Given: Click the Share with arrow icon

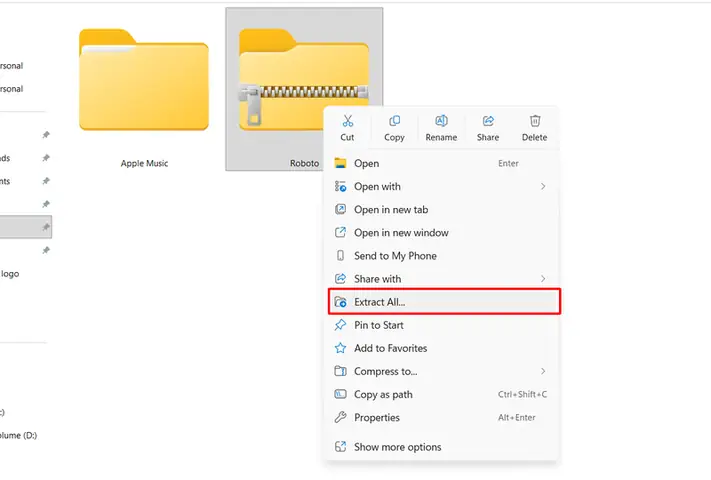Looking at the screenshot, I should pos(340,278).
